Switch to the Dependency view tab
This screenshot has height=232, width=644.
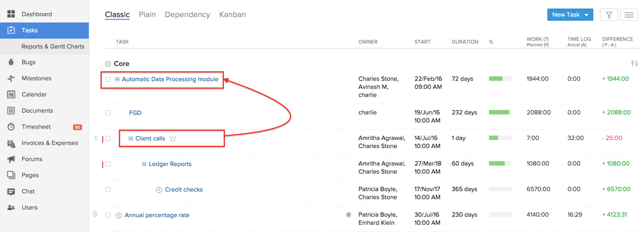[x=187, y=15]
